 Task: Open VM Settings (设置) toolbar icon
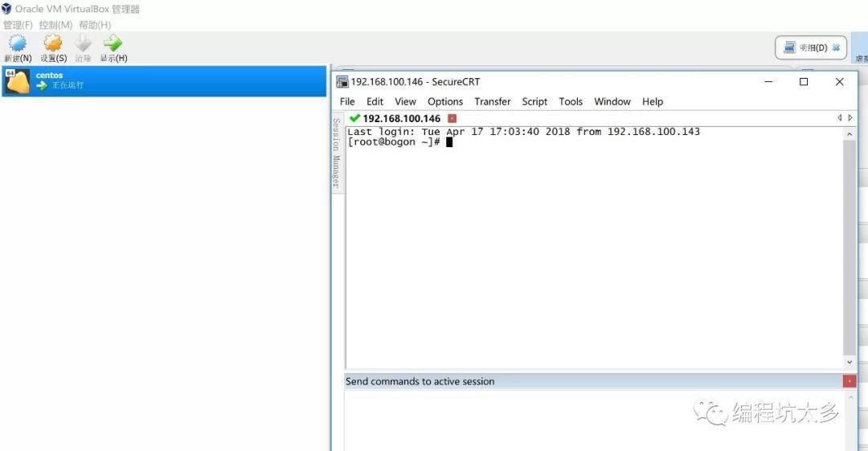point(53,44)
